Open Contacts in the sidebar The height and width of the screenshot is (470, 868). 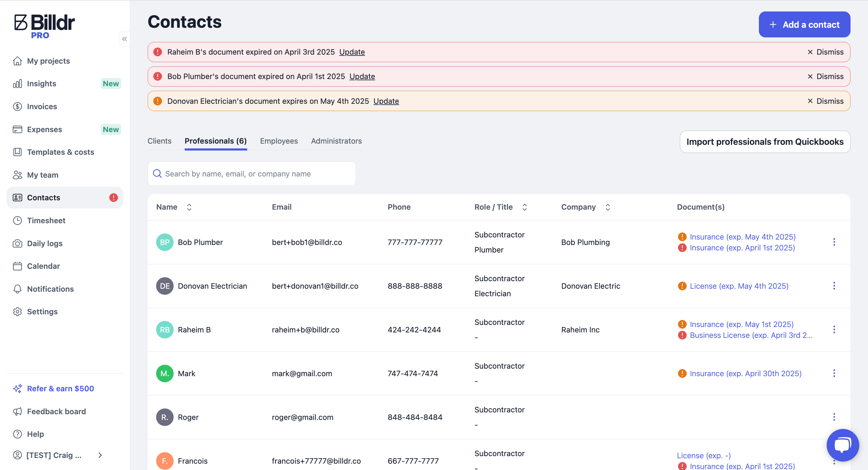65,198
